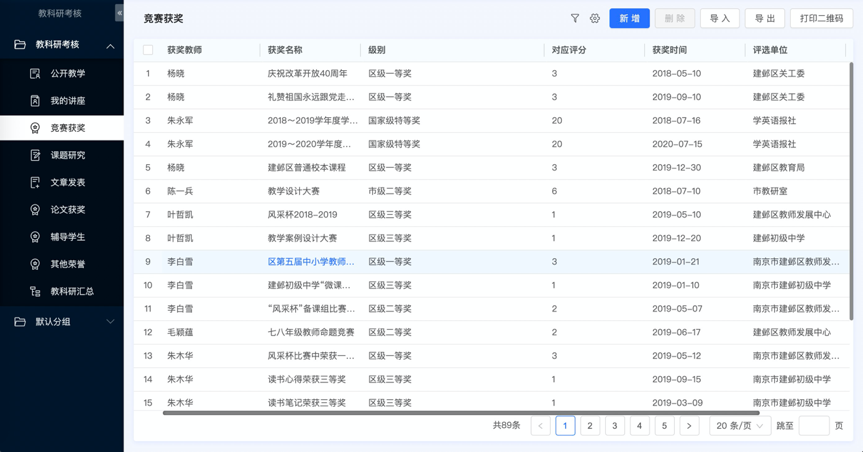Open 课题研究 menu item
The height and width of the screenshot is (452, 863).
[x=62, y=155]
